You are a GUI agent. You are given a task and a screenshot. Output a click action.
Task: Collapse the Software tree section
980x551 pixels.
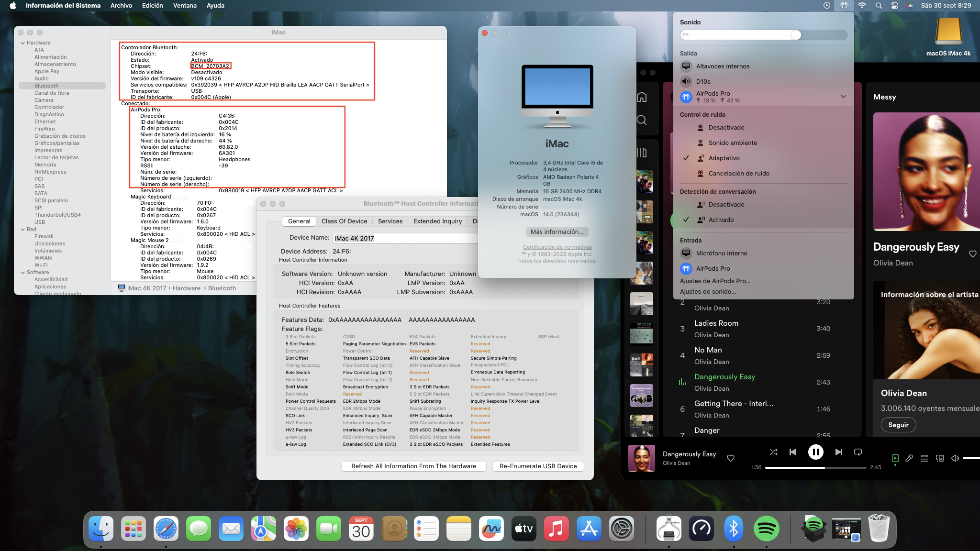(x=22, y=273)
